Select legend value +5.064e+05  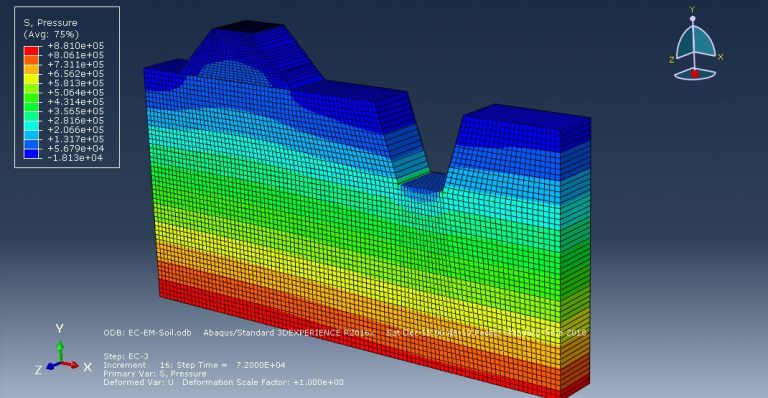coord(75,92)
